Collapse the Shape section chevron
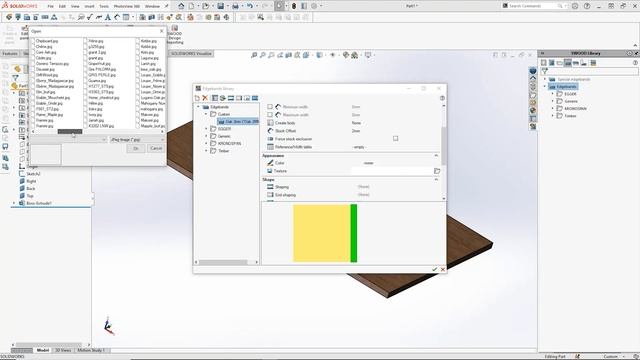Viewport: 640px width, 360px height. coord(436,179)
